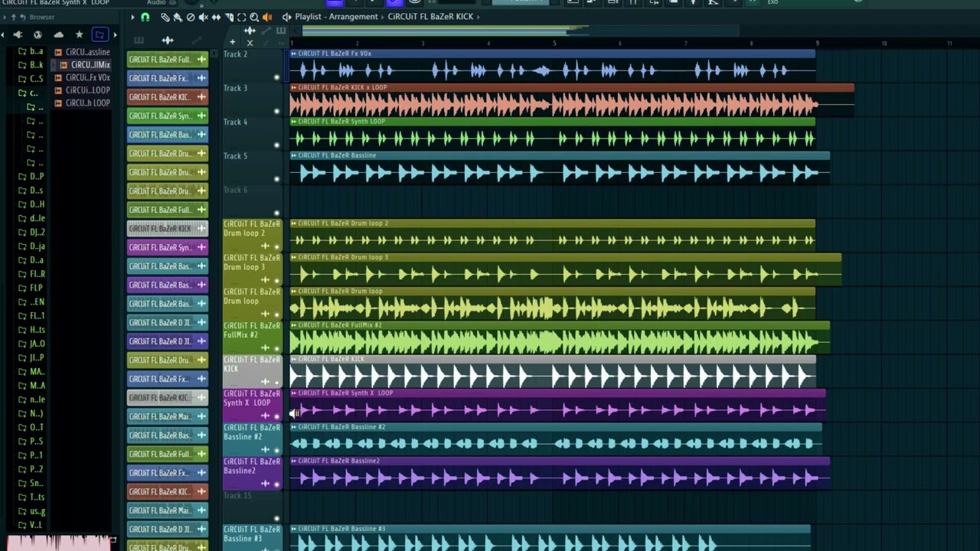Expand the us..g browser folder
The height and width of the screenshot is (551, 980).
31,511
